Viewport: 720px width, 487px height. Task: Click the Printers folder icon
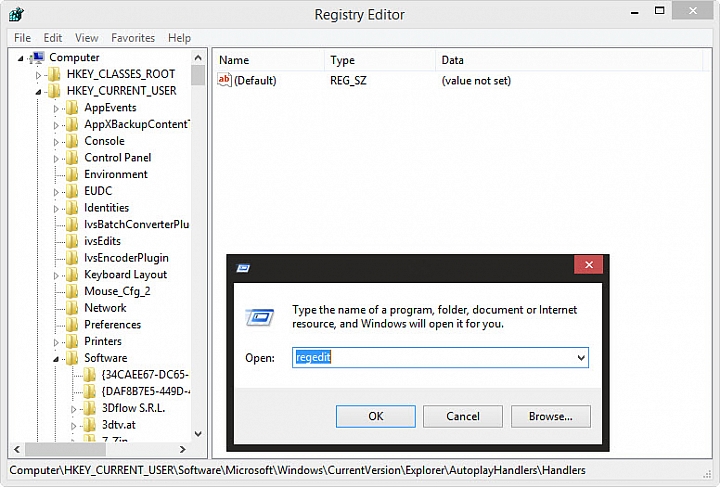point(72,341)
